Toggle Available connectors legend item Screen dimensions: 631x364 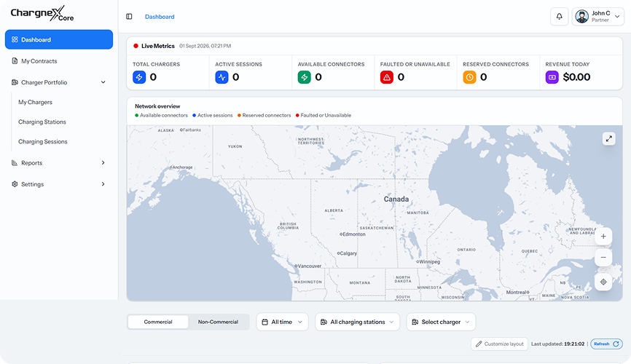(161, 116)
